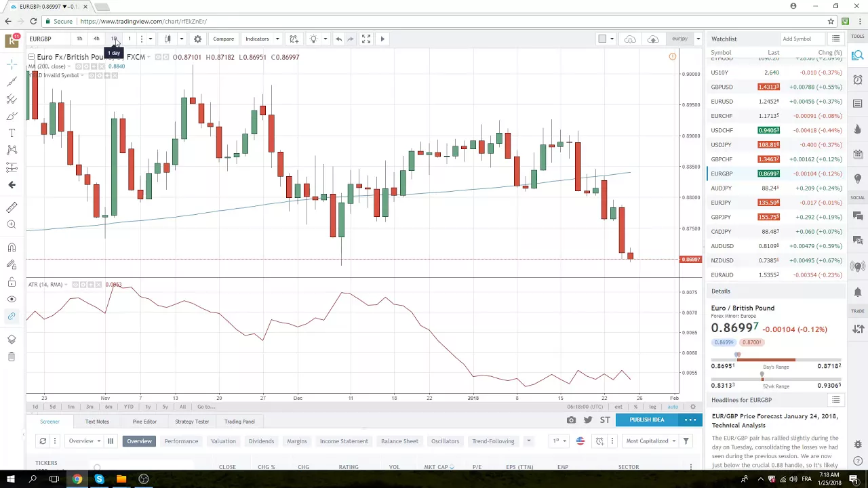Take a chart snapshot with the camera icon

point(571,420)
